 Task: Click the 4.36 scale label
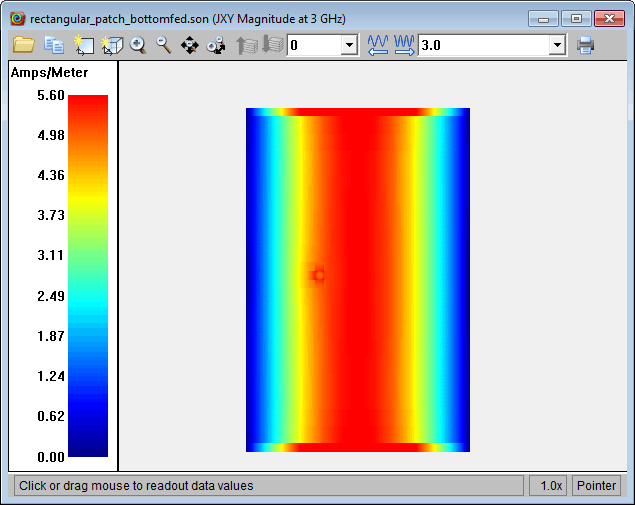pyautogui.click(x=51, y=175)
